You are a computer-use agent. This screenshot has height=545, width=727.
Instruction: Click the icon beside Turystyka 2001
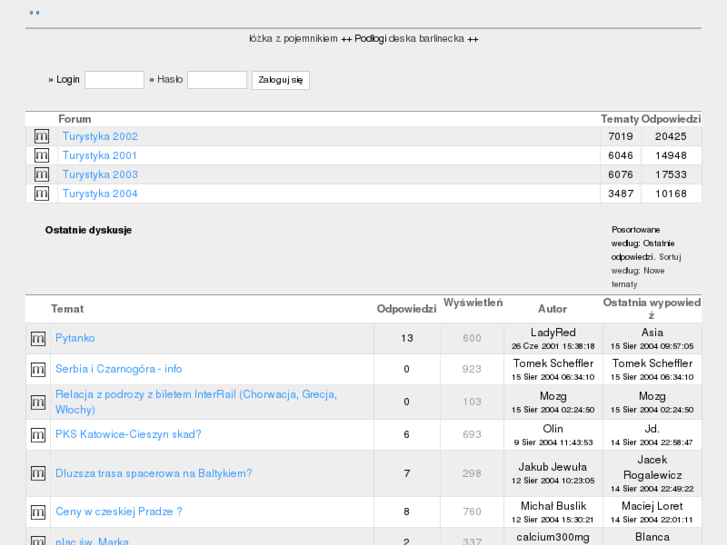click(41, 155)
